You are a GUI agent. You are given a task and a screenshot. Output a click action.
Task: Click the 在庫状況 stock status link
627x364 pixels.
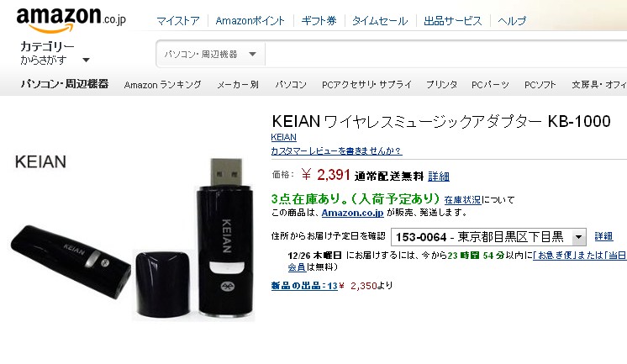pyautogui.click(x=462, y=199)
